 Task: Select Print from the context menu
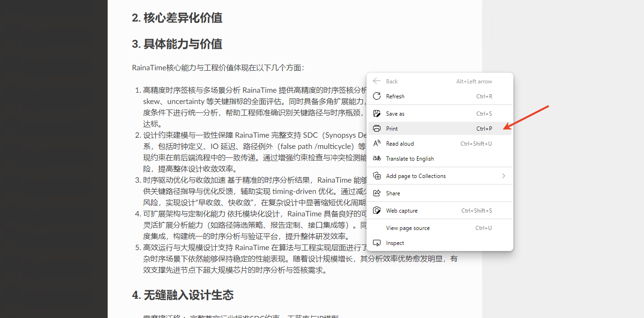pos(392,129)
